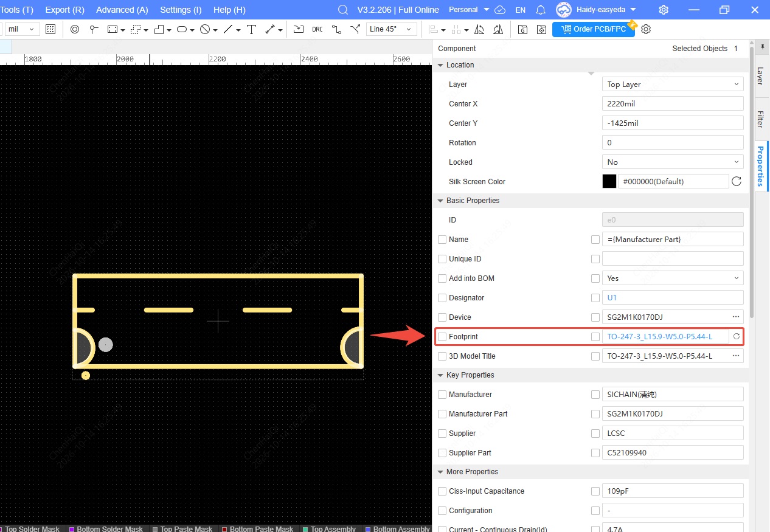Open the Layer dropdown showing Top Layer
This screenshot has height=532, width=770.
point(673,84)
